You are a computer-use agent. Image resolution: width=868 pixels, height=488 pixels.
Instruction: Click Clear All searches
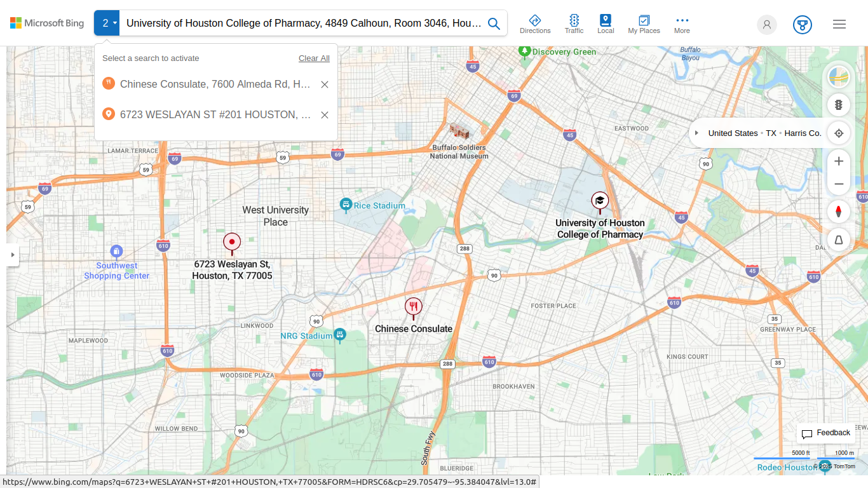tap(314, 58)
